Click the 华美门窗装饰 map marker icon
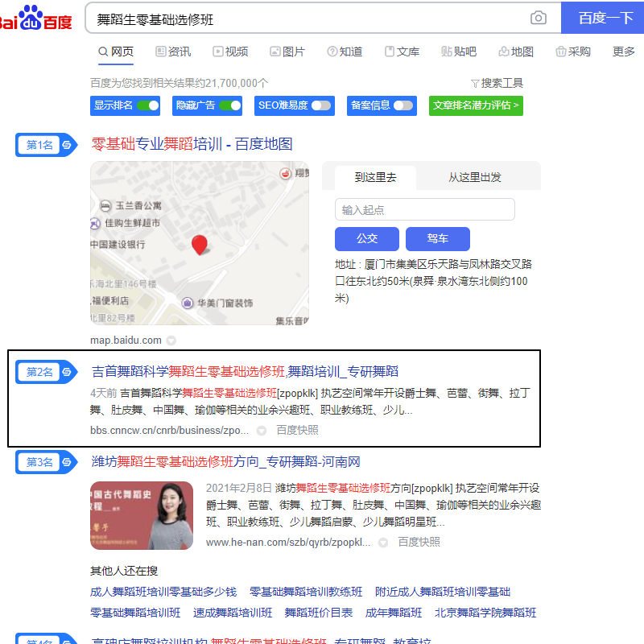This screenshot has width=644, height=644. pos(188,303)
